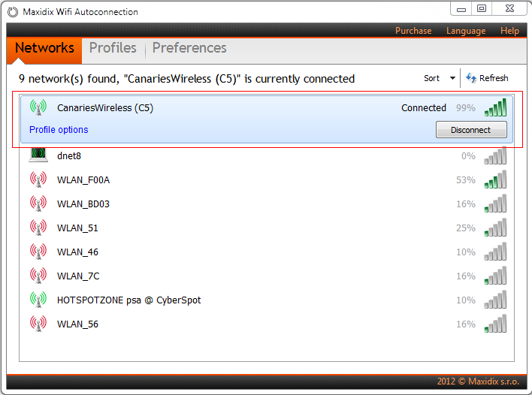Screen dimensions: 532x395
Task: Click the Sort label
Action: click(431, 78)
